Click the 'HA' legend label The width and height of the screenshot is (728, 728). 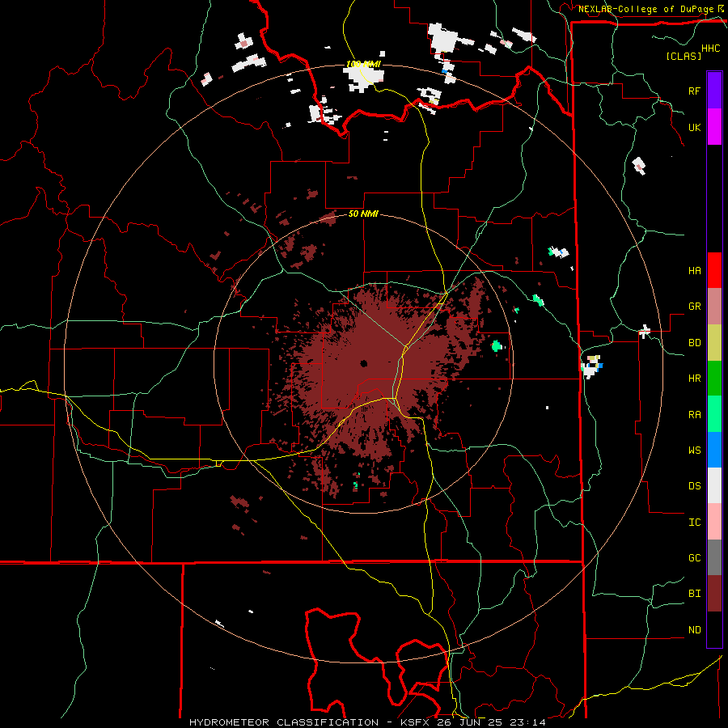coord(694,270)
